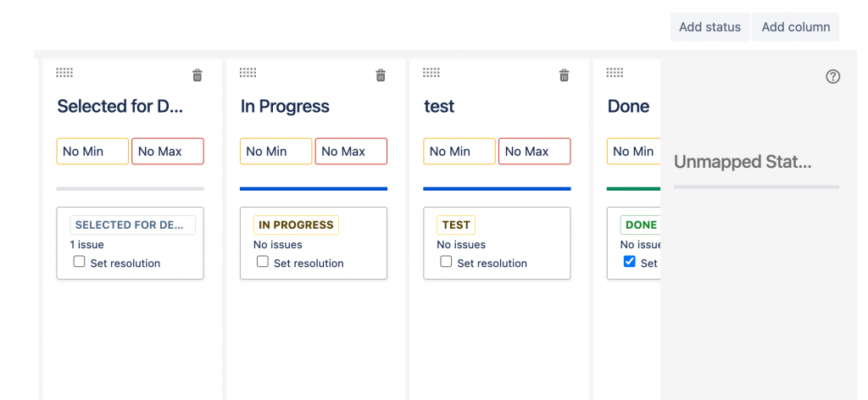868x400 pixels.
Task: Enable Set resolution for Selected for Development
Action: [80, 262]
